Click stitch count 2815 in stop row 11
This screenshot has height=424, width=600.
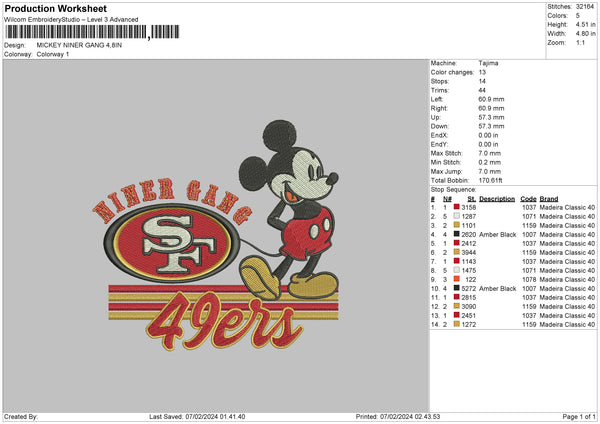point(469,297)
